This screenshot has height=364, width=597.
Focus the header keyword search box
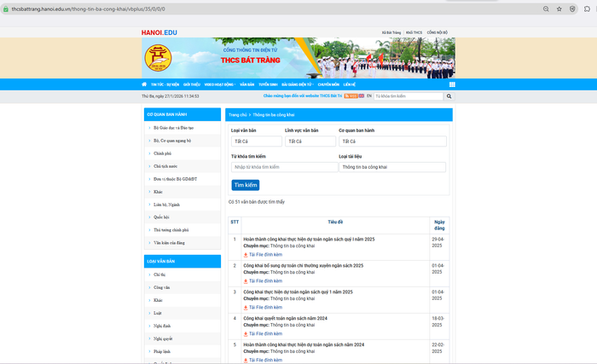[x=409, y=96]
